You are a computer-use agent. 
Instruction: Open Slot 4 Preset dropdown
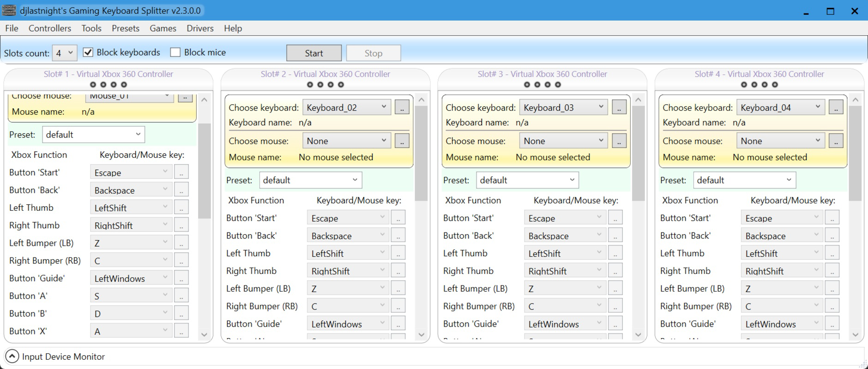[744, 180]
